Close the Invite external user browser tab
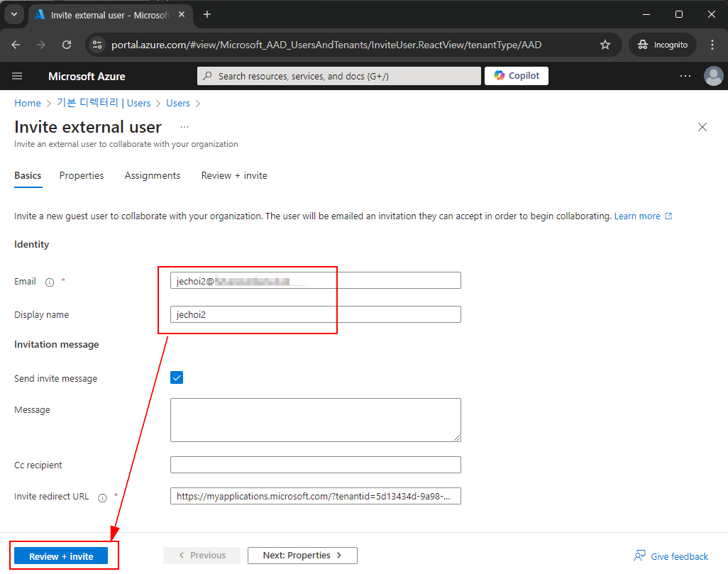This screenshot has height=574, width=728. click(182, 15)
